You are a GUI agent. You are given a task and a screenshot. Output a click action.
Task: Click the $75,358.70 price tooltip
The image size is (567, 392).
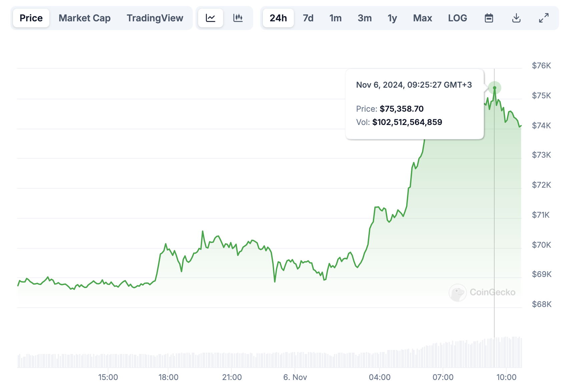[402, 109]
